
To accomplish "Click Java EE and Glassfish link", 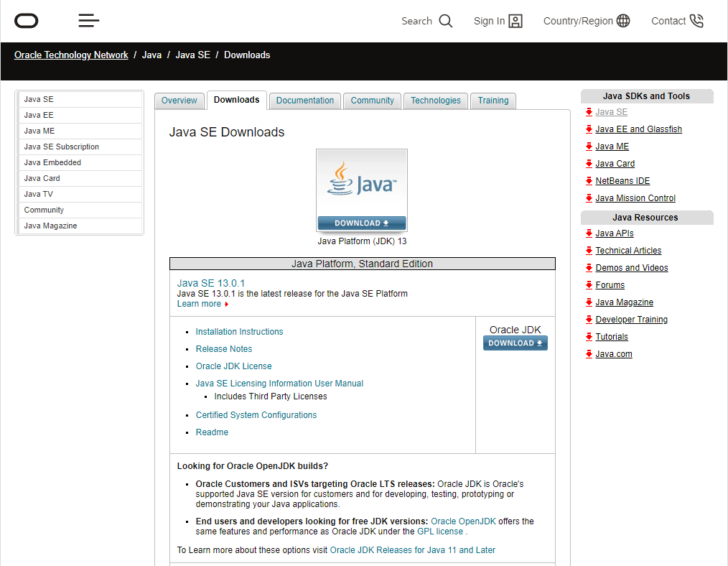I will tap(638, 129).
